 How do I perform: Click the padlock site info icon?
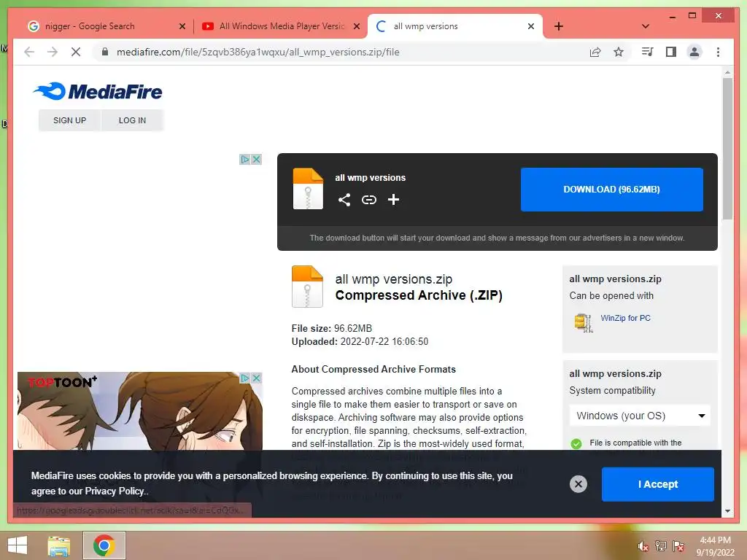tap(105, 52)
